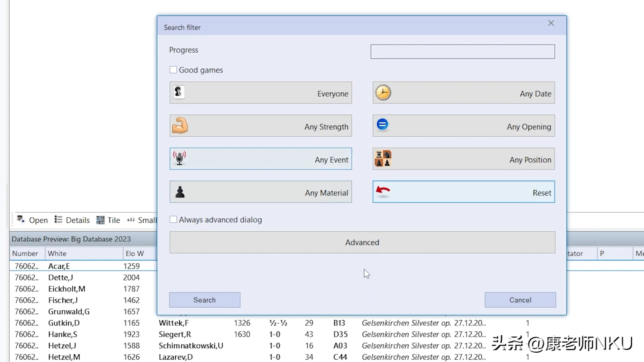Click Open in the database toolbar

point(33,220)
